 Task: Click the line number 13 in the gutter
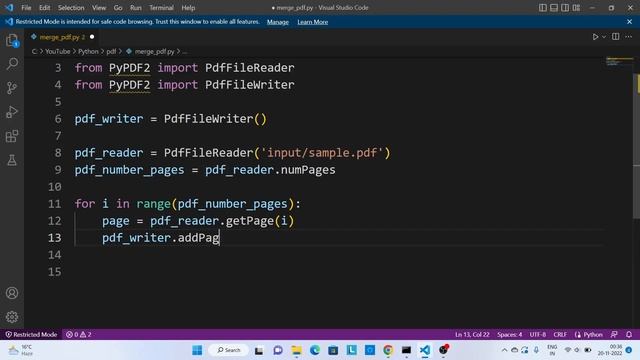tap(55, 238)
